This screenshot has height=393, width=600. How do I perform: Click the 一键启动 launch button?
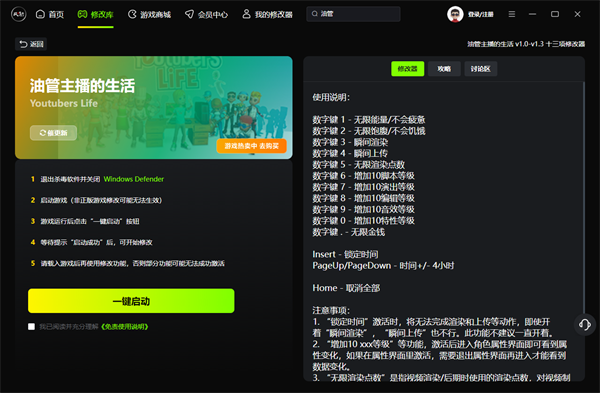click(x=131, y=301)
